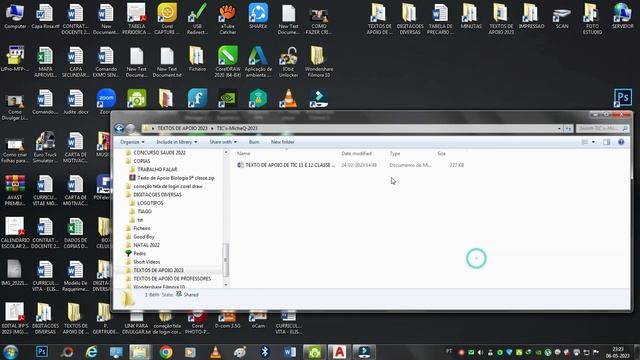Select Pedro item in navigation tree
The width and height of the screenshot is (640, 360).
pos(139,253)
